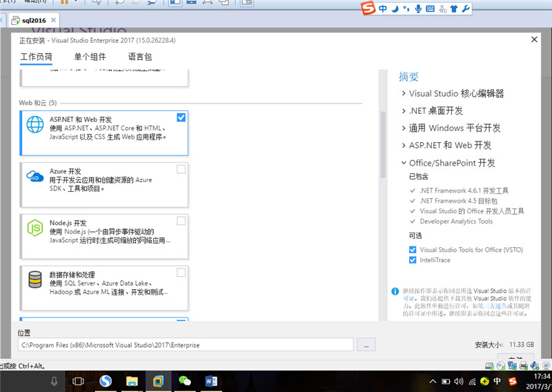Close the Visual Studio installer dialog
The height and width of the screenshot is (392, 552).
tap(534, 39)
